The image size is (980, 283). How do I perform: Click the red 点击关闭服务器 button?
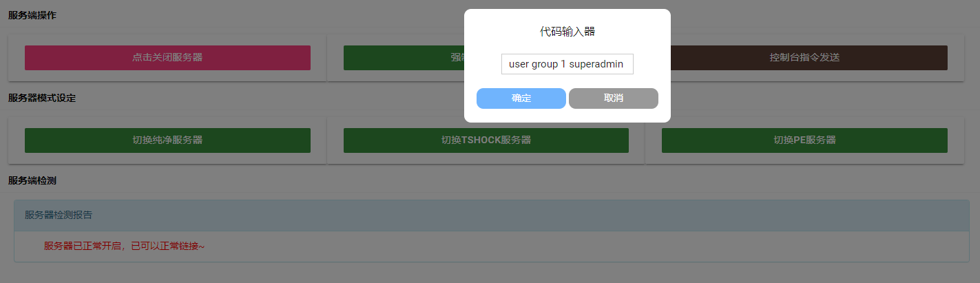[167, 58]
